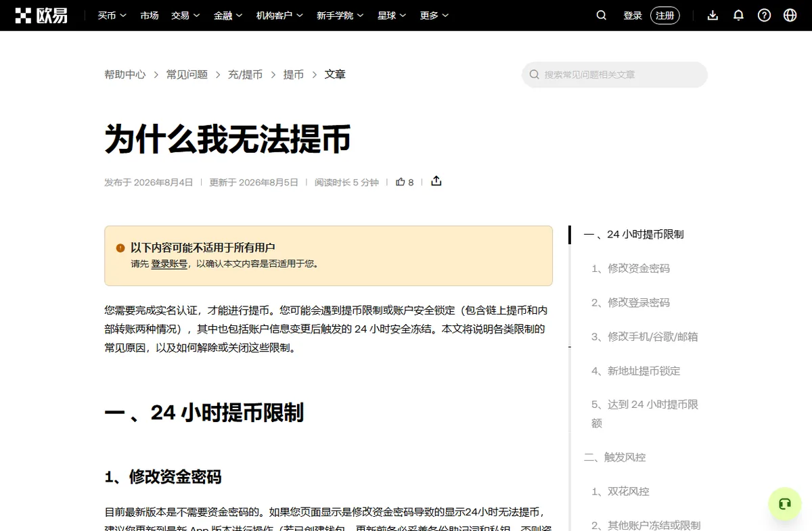
Task: Expand the 买币 dropdown menu
Action: 112,16
